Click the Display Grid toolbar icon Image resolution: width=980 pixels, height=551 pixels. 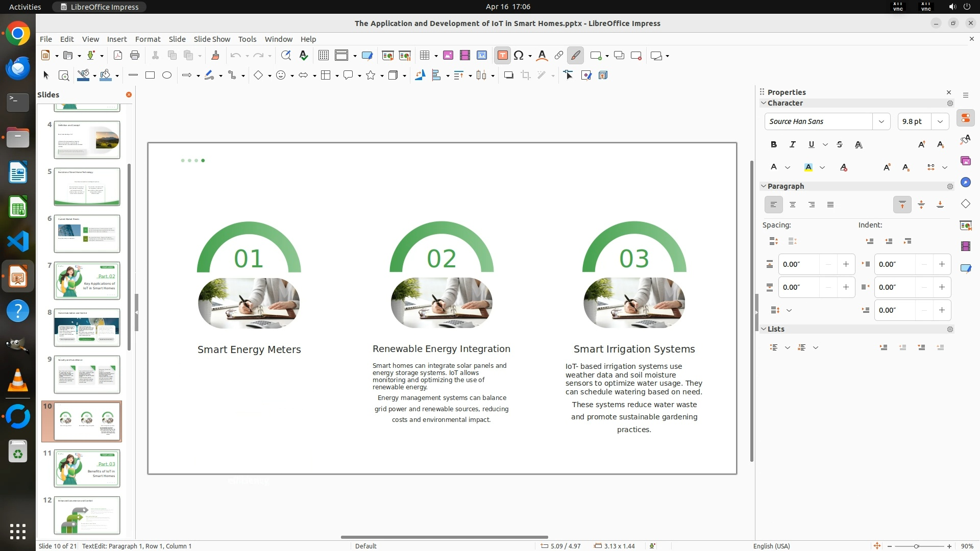[323, 56]
